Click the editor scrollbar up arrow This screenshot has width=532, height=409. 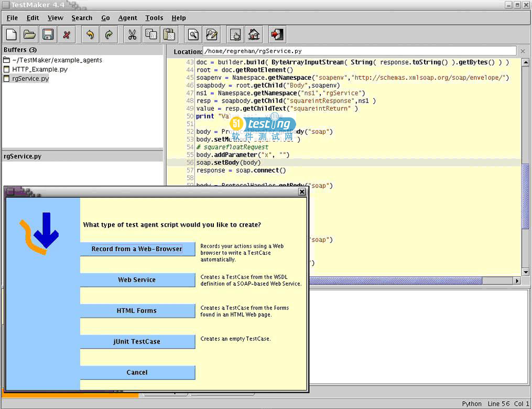526,62
